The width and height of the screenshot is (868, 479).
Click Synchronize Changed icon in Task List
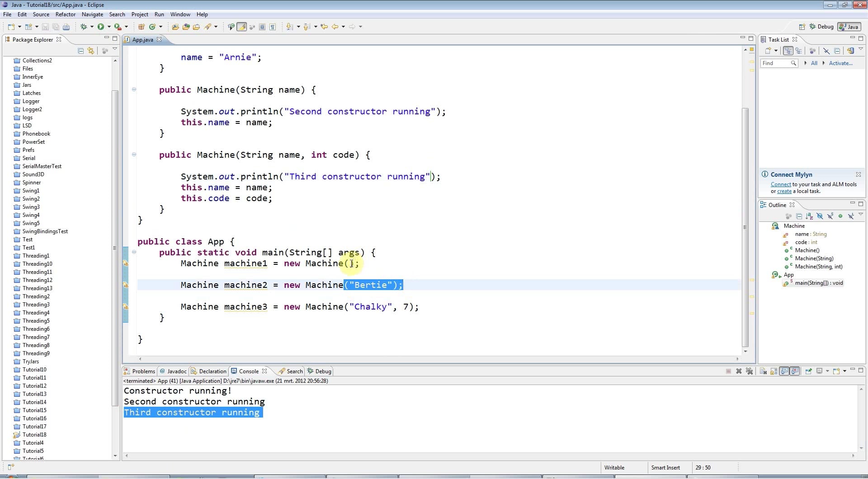coord(851,51)
